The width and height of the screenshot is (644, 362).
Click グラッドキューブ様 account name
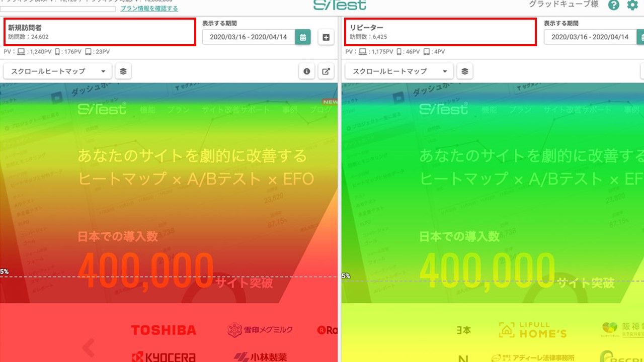(563, 5)
